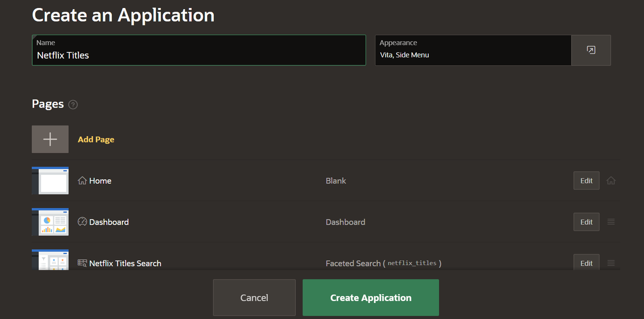Select the Netflix Titles Search page thumbnail
Image resolution: width=644 pixels, height=319 pixels.
pyautogui.click(x=50, y=260)
